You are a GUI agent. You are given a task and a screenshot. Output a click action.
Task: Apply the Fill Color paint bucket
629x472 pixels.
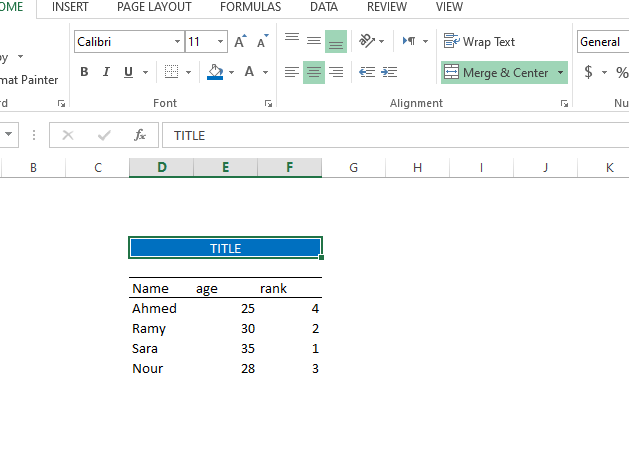[215, 72]
